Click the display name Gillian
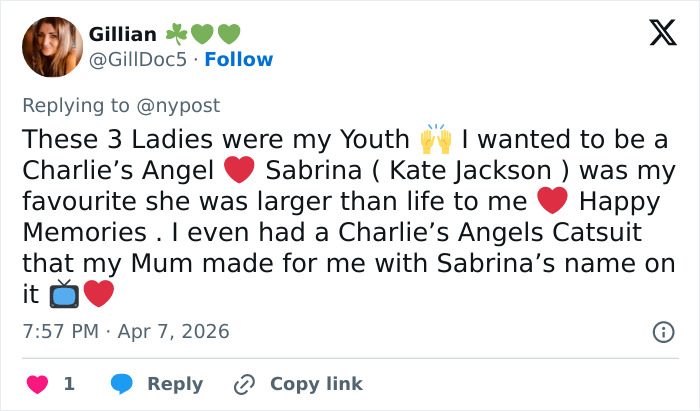This screenshot has height=411, width=700. (122, 34)
